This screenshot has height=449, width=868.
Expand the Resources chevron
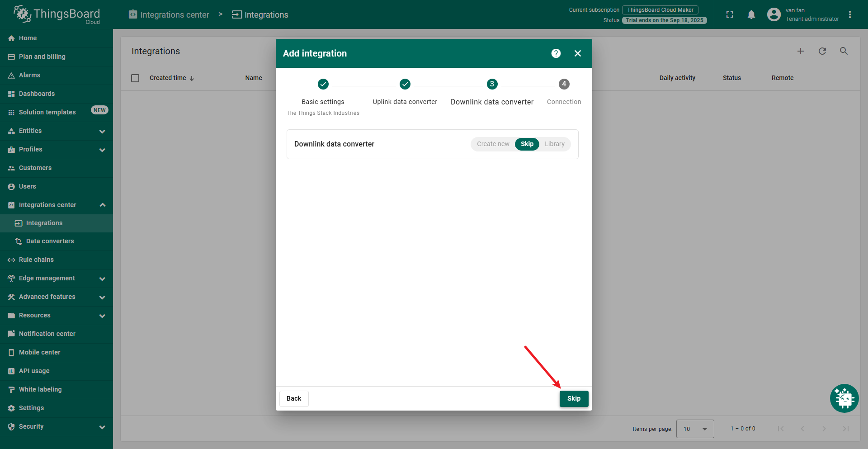[x=102, y=316]
